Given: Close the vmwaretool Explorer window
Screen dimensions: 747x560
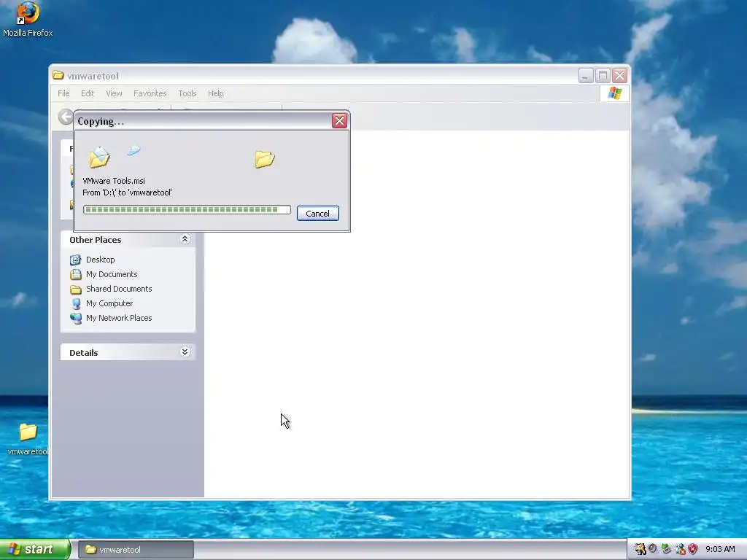Looking at the screenshot, I should point(619,75).
